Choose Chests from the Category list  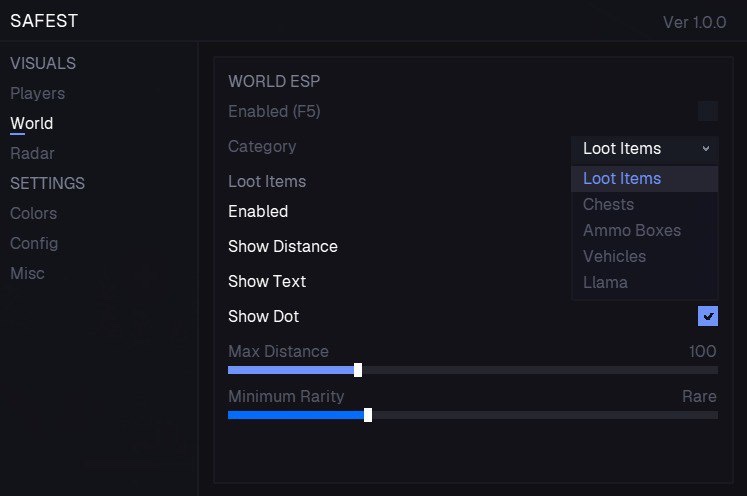click(608, 204)
